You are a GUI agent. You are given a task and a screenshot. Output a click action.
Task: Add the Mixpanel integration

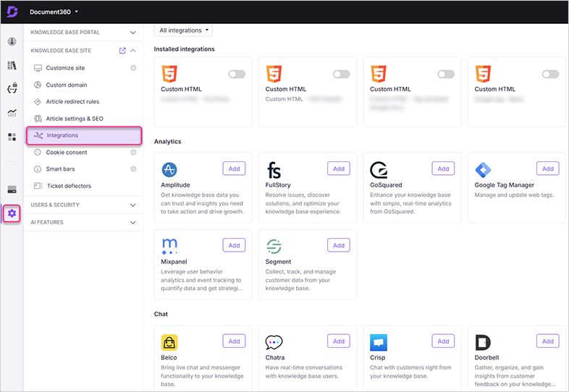pyautogui.click(x=234, y=245)
